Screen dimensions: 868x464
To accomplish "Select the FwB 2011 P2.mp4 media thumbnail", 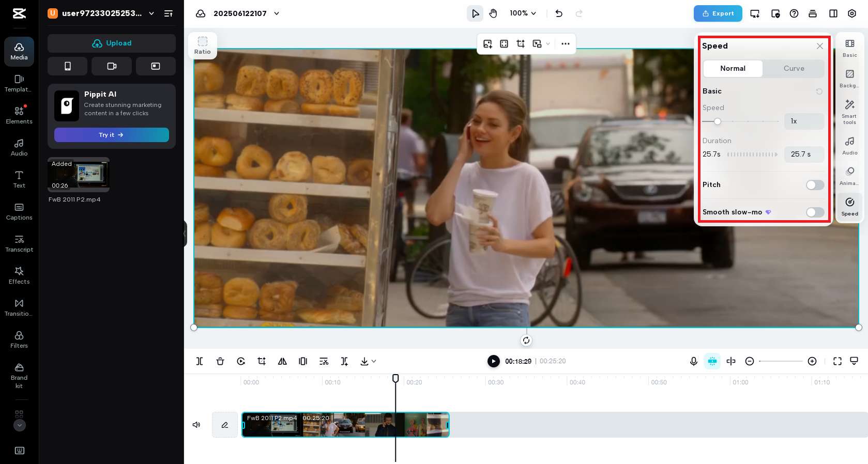I will point(79,175).
